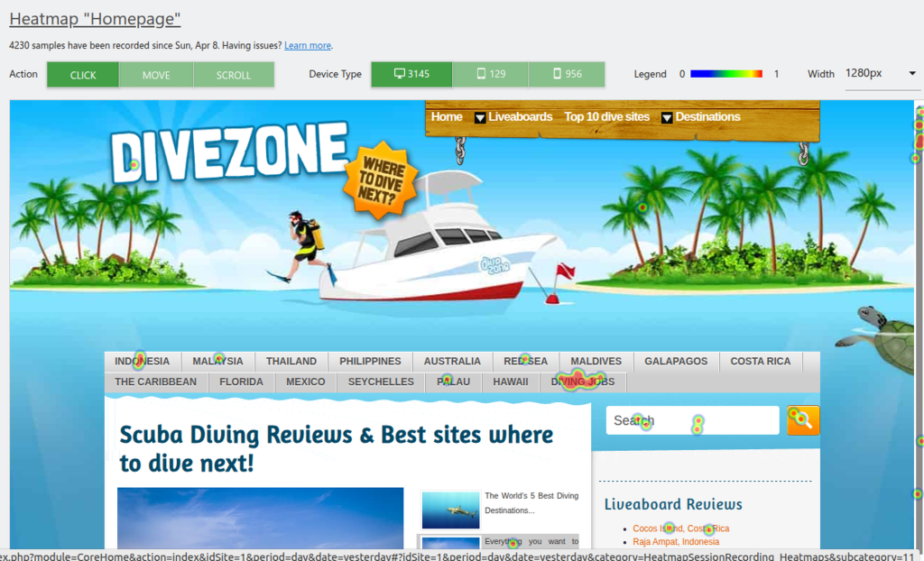Switch heatmap action to CLICK

(83, 75)
